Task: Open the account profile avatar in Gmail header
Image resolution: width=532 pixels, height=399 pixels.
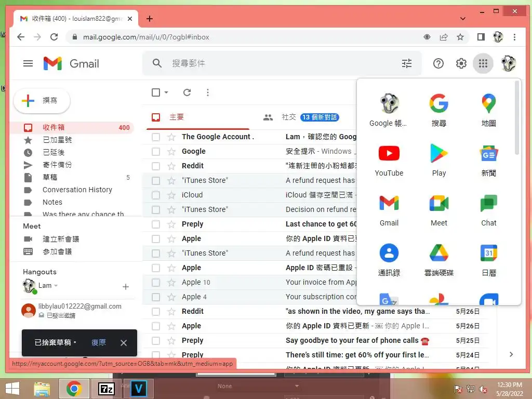Action: tap(508, 63)
